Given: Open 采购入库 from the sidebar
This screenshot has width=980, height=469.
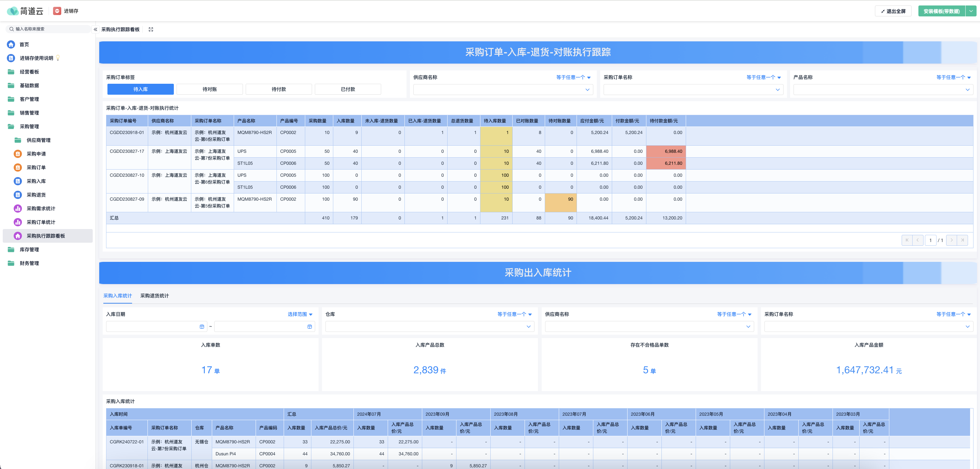Looking at the screenshot, I should click(36, 181).
